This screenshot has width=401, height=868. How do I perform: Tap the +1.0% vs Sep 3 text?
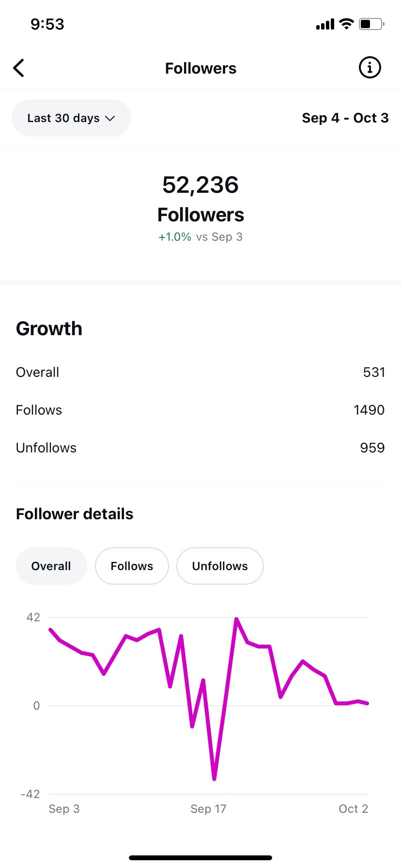click(x=200, y=237)
